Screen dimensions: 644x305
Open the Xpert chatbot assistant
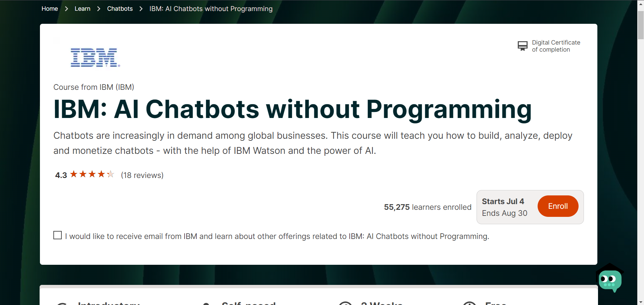(610, 280)
